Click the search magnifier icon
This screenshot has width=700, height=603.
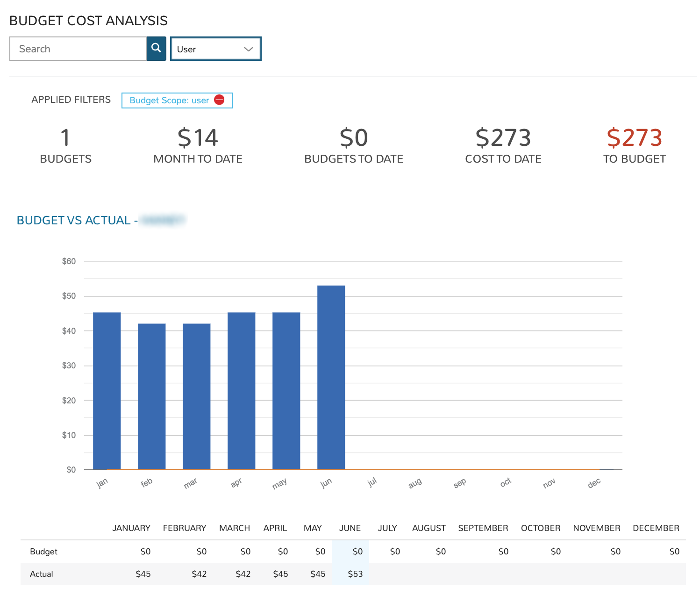pyautogui.click(x=156, y=48)
